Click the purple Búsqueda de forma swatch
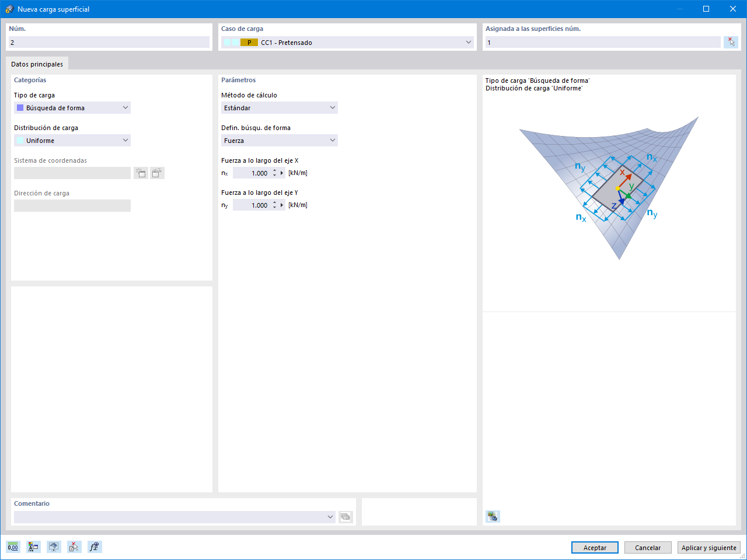The width and height of the screenshot is (747, 560). (x=20, y=108)
